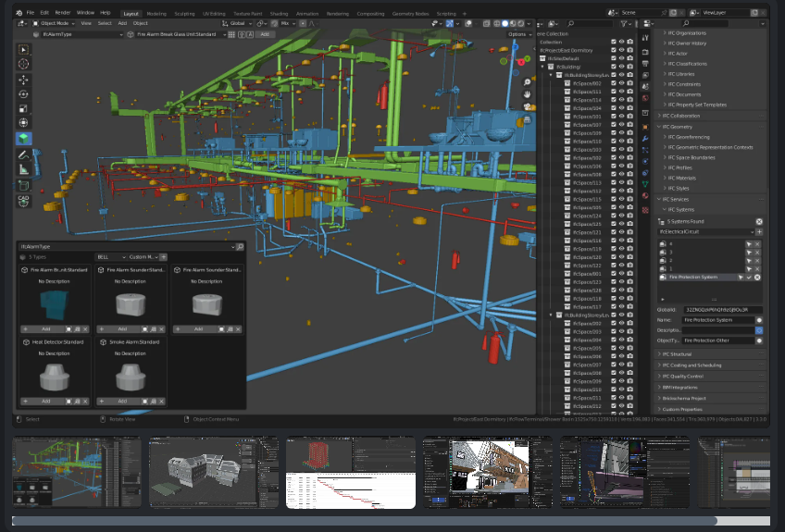Activate the CAD tool

pos(23,201)
